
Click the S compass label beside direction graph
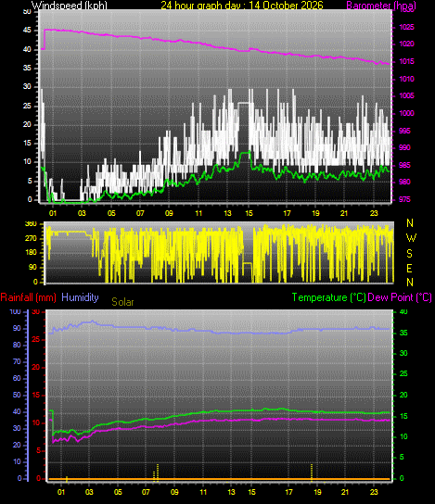[x=409, y=254]
